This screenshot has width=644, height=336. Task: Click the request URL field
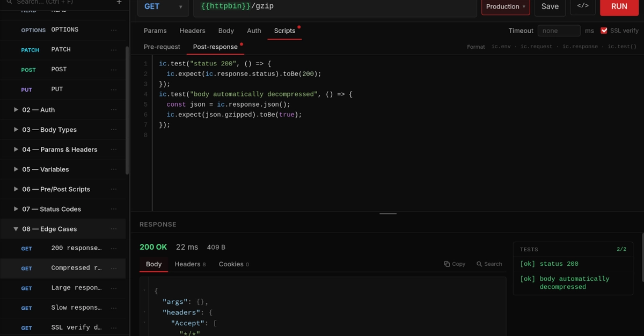335,7
